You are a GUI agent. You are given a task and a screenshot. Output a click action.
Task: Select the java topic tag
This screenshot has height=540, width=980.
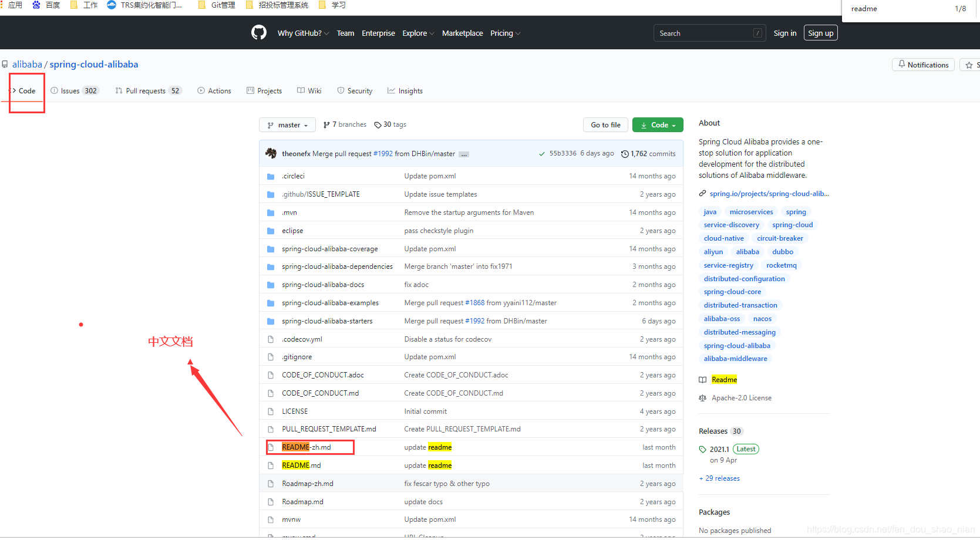pos(710,212)
